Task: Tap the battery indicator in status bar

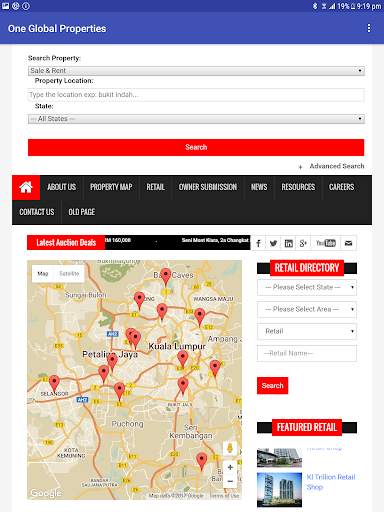Action: 352,6
